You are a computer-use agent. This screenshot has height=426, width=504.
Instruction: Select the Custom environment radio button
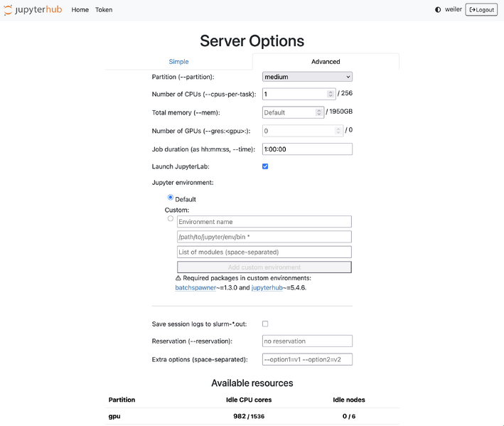coord(171,218)
